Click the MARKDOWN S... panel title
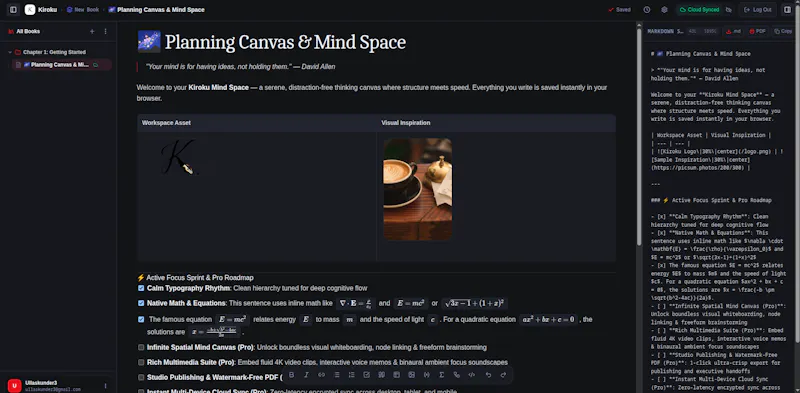Screen dimensions: 800x393 click(665, 31)
